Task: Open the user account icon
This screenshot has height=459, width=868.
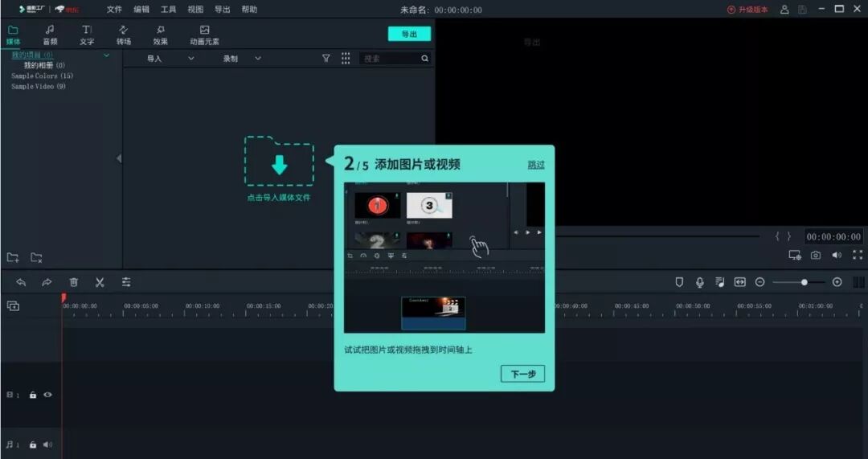Action: 784,10
